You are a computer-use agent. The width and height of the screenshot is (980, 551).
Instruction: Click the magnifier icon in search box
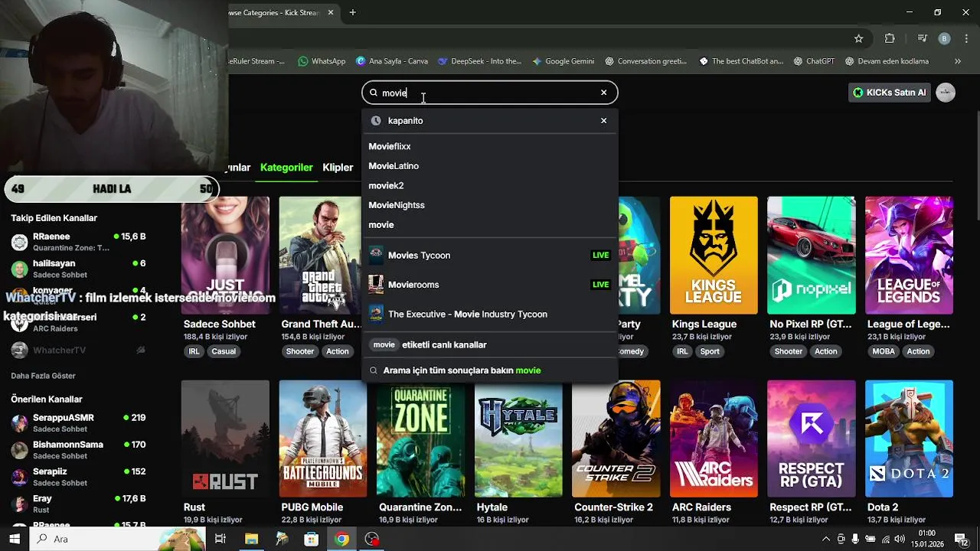(374, 93)
